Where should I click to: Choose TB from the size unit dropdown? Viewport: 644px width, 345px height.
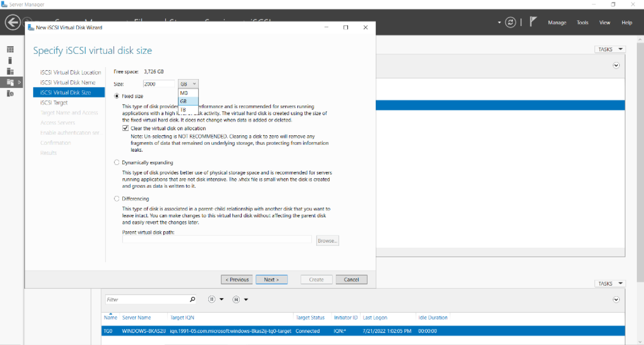click(183, 110)
